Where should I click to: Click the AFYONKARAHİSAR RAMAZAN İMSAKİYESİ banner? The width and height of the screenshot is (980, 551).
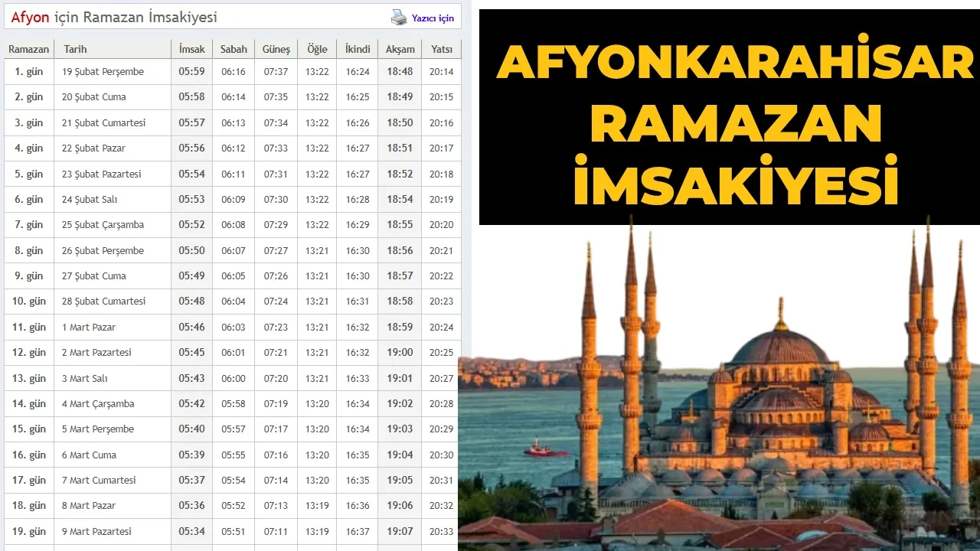727,115
